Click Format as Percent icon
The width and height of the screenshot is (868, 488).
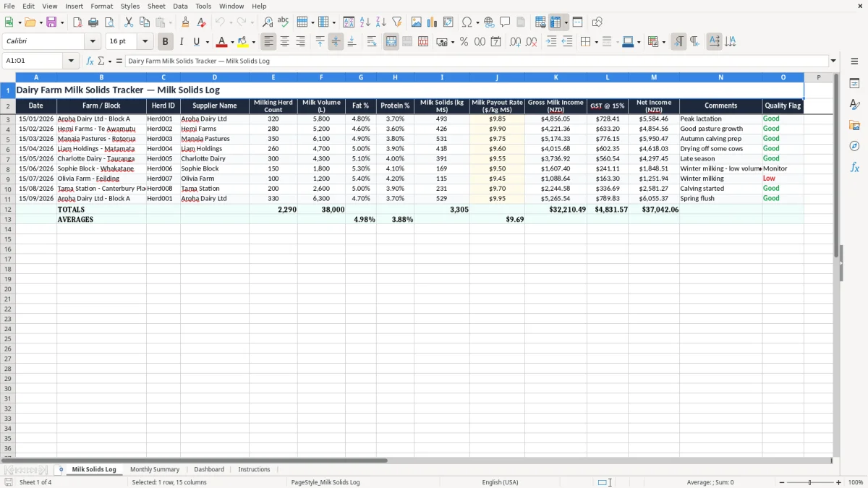464,42
